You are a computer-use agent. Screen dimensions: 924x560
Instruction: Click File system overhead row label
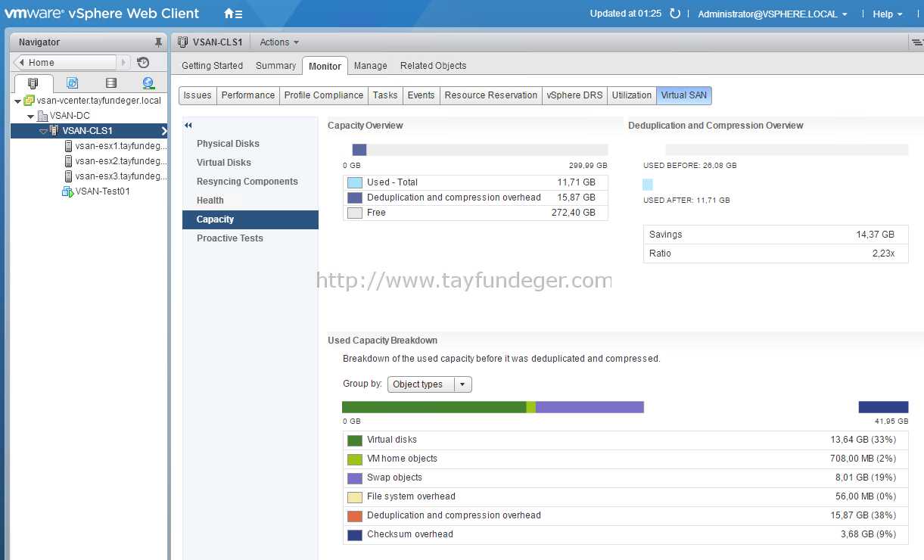(411, 496)
